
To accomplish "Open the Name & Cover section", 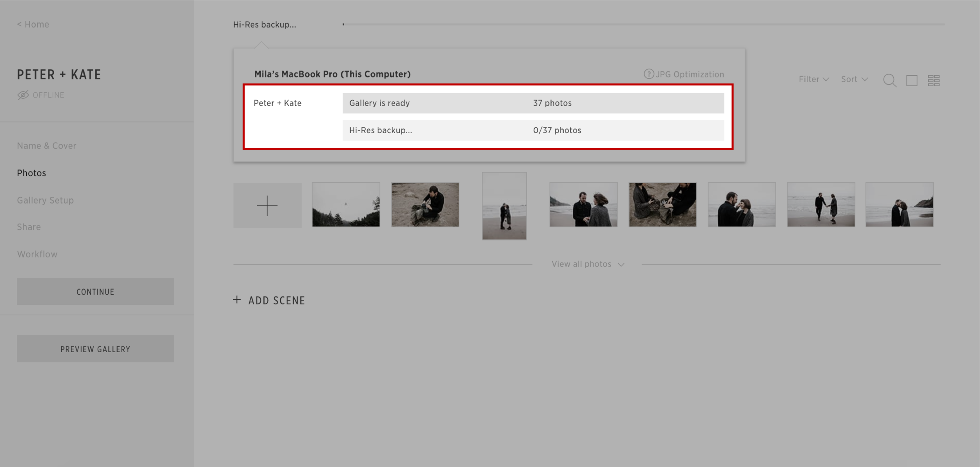I will click(x=46, y=146).
